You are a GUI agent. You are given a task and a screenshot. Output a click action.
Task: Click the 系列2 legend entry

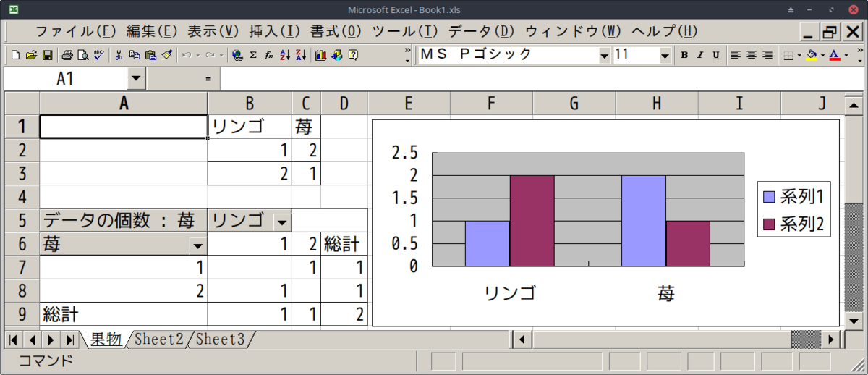[794, 224]
